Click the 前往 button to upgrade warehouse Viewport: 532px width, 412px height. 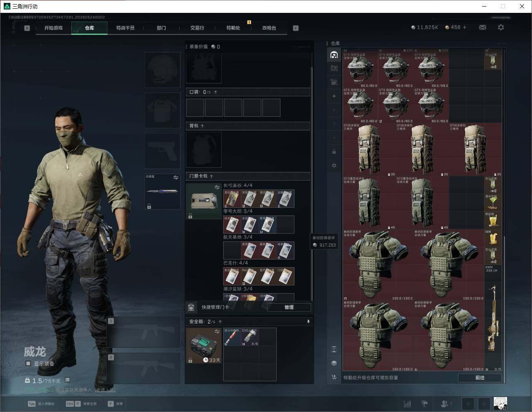pos(480,378)
